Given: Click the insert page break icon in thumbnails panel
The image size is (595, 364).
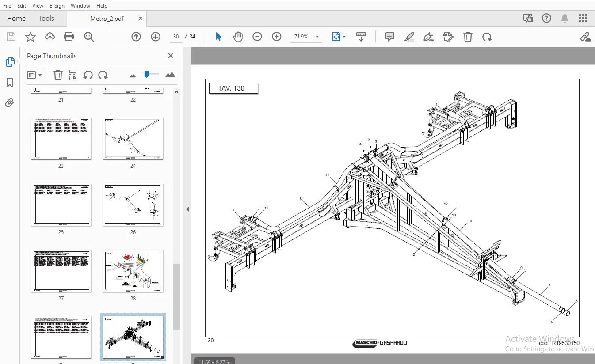Looking at the screenshot, I should click(x=73, y=75).
